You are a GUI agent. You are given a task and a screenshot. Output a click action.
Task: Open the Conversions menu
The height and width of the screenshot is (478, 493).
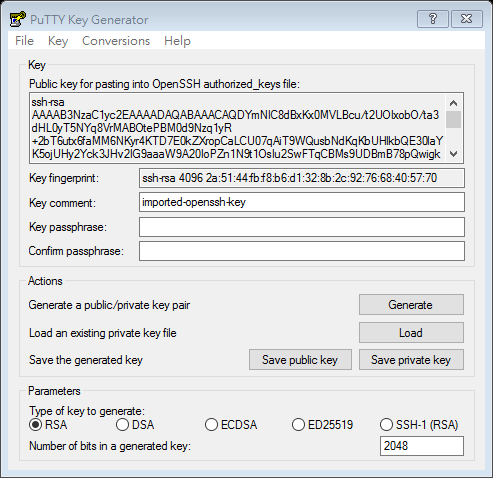coord(116,41)
